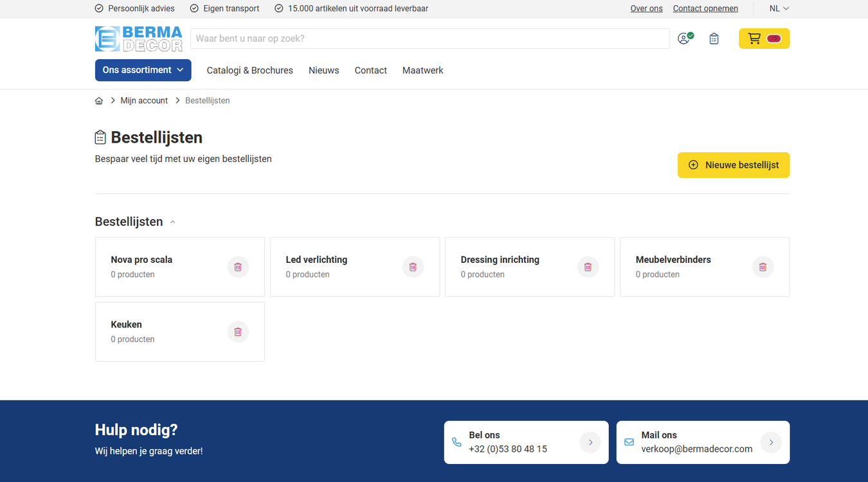Open the NL language selector
The width and height of the screenshot is (868, 482).
[x=779, y=8]
